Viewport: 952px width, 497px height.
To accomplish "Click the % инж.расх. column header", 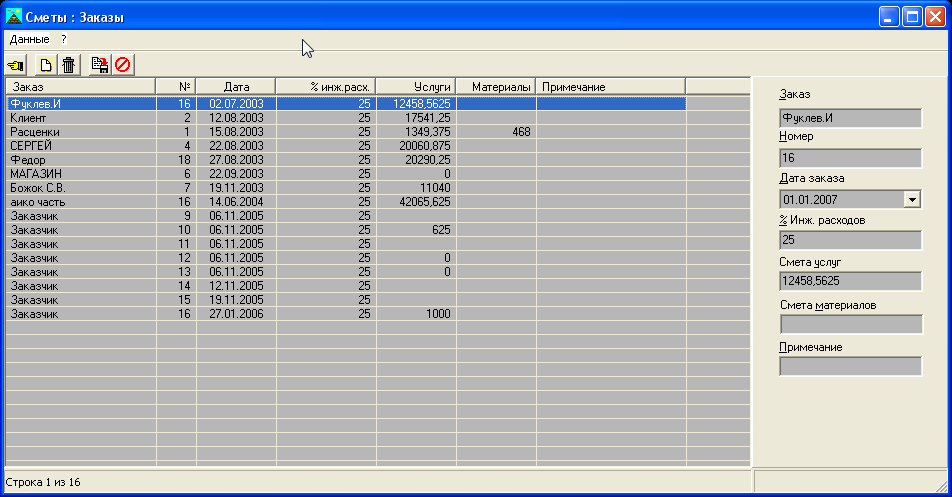I will pyautogui.click(x=326, y=87).
